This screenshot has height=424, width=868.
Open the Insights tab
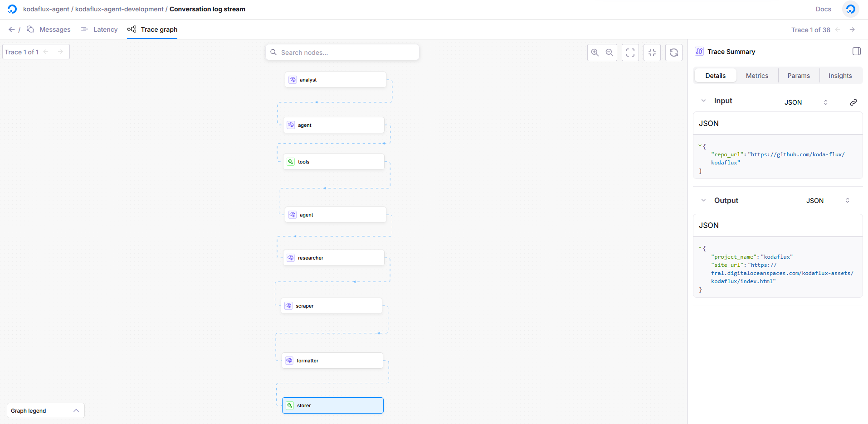tap(840, 76)
